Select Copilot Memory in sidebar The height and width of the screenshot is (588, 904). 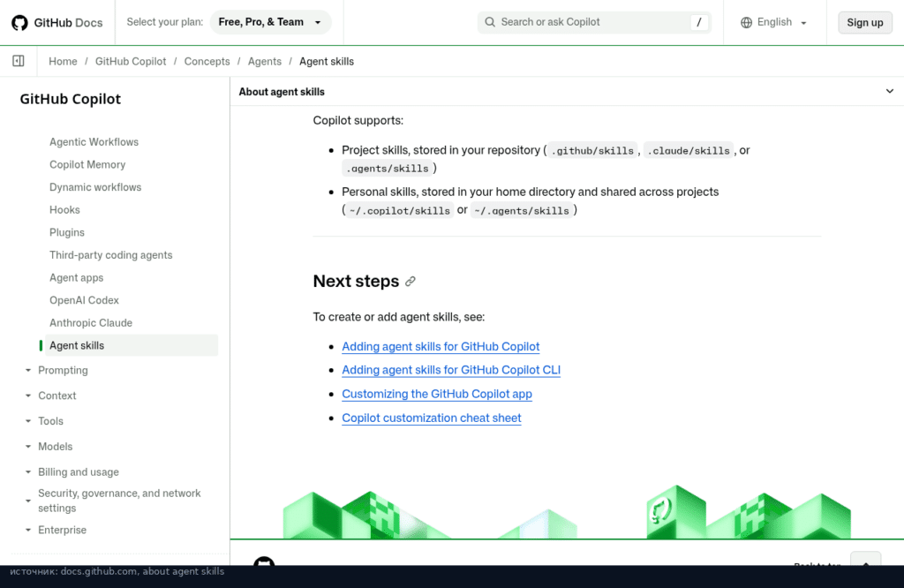click(x=87, y=164)
